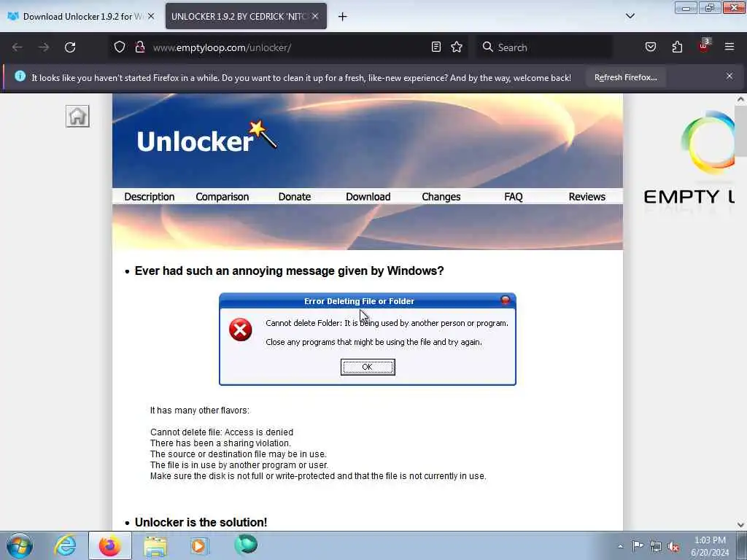The height and width of the screenshot is (560, 747).
Task: Click the red close dot in error image
Action: (506, 300)
